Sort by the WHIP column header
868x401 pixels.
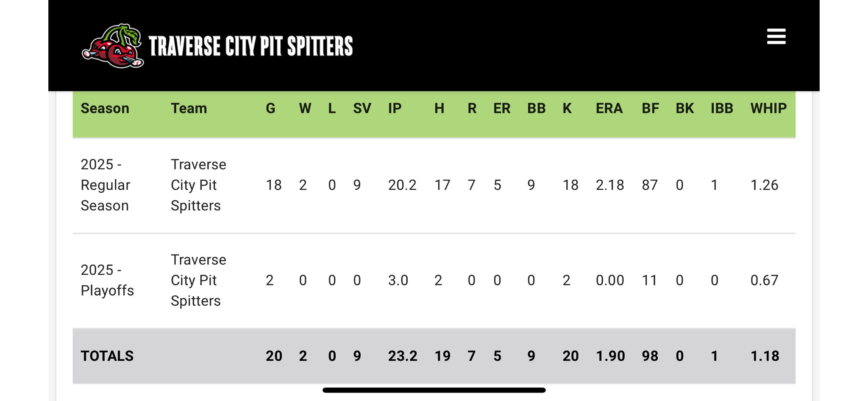(768, 109)
